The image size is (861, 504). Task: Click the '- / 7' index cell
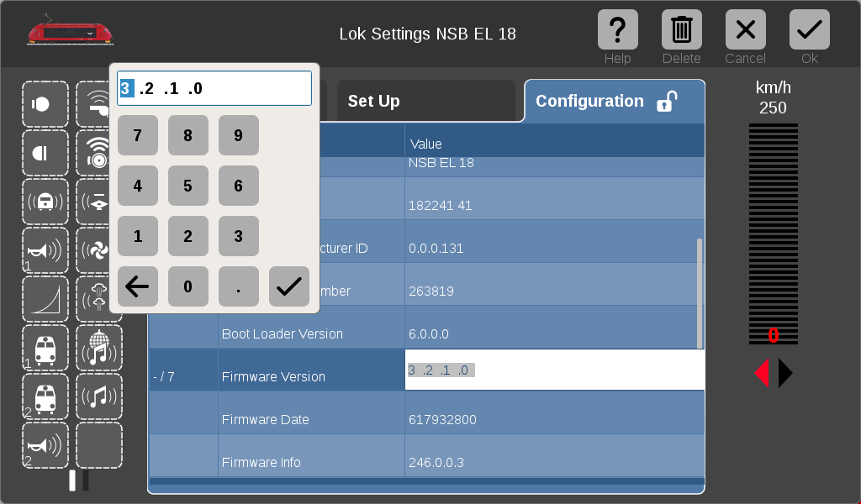[x=183, y=370]
